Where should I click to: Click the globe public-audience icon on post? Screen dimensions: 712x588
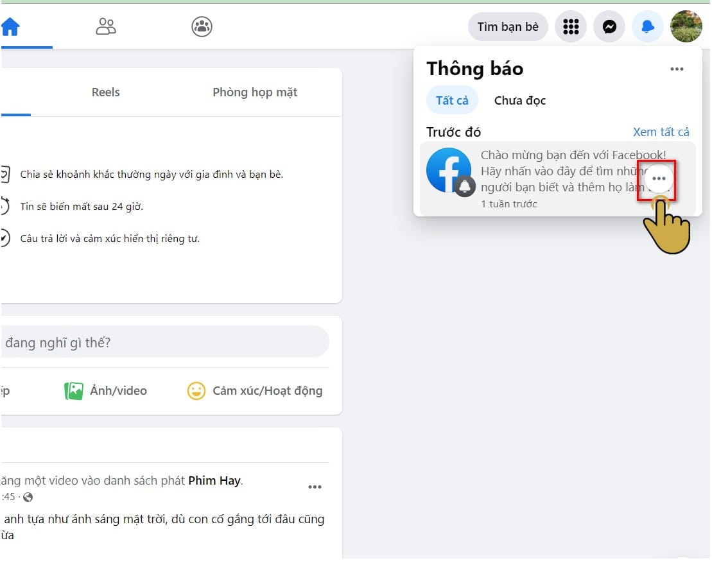tap(28, 497)
